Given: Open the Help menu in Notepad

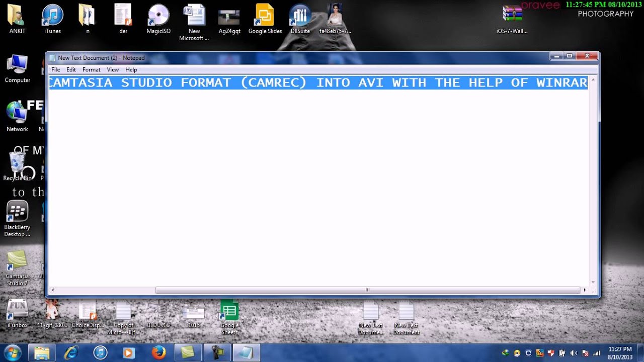Looking at the screenshot, I should 131,70.
